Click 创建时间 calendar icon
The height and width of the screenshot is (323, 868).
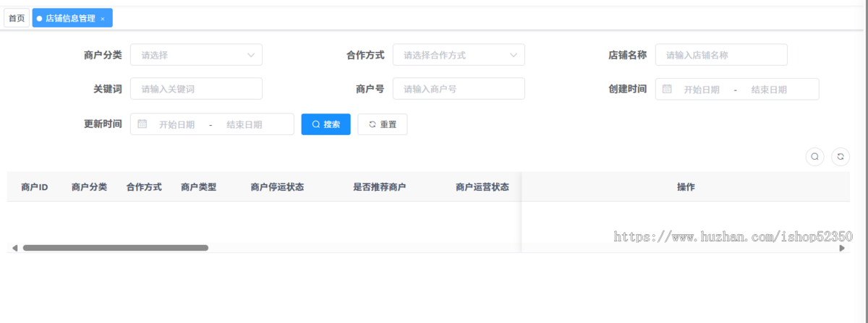tap(667, 89)
